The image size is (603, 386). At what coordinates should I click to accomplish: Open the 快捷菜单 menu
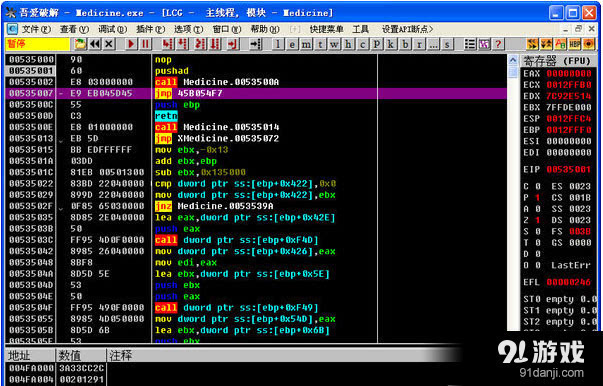326,29
